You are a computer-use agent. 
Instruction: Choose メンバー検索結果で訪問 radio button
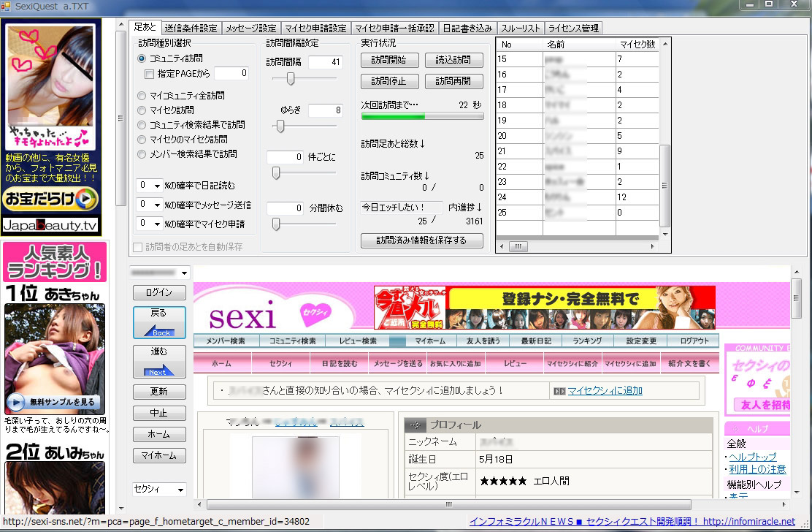(142, 154)
